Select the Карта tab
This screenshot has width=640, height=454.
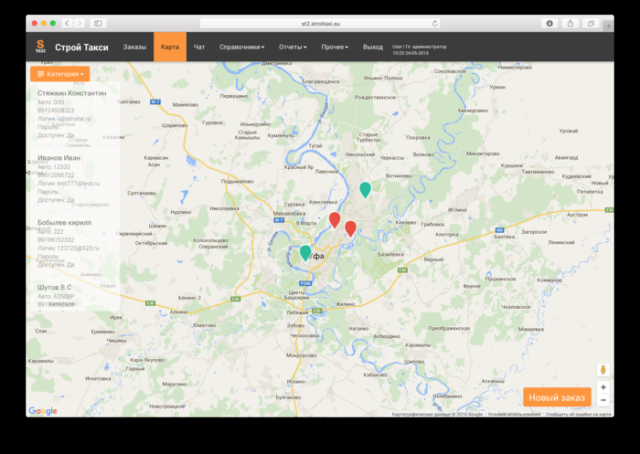coord(170,47)
